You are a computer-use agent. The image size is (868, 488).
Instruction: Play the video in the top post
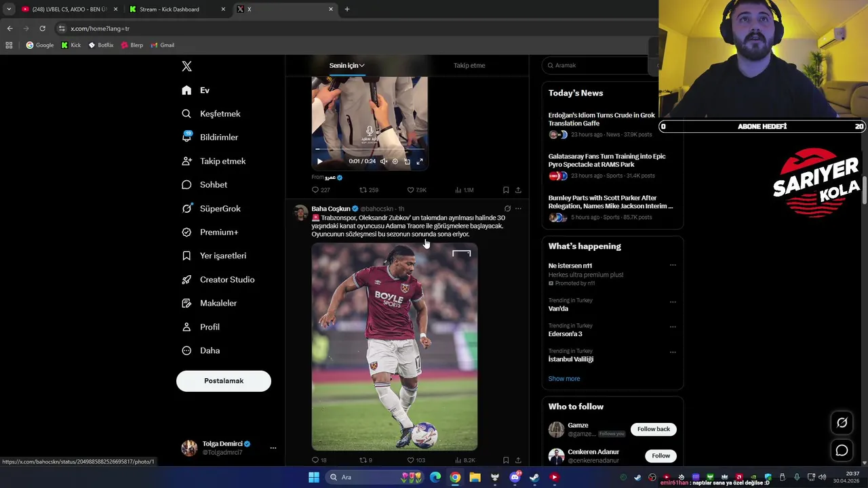coord(319,161)
